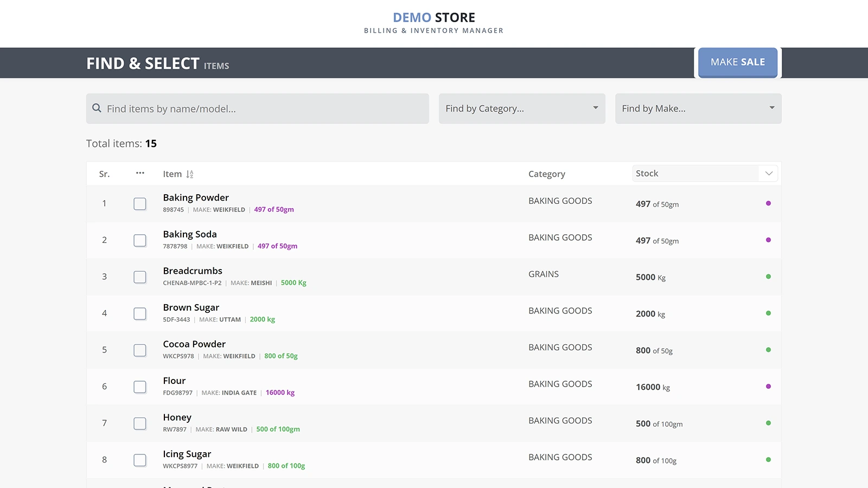Select the Baking Powder checkbox

[140, 204]
